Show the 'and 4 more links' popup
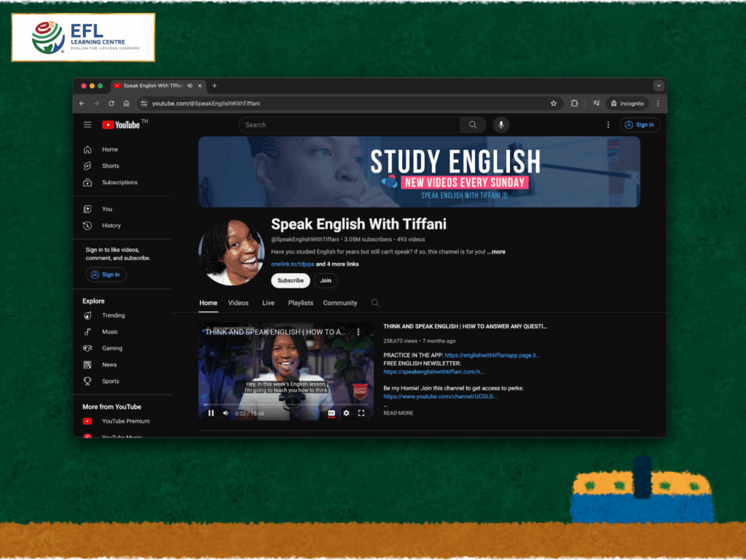This screenshot has height=560, width=746. 337,264
